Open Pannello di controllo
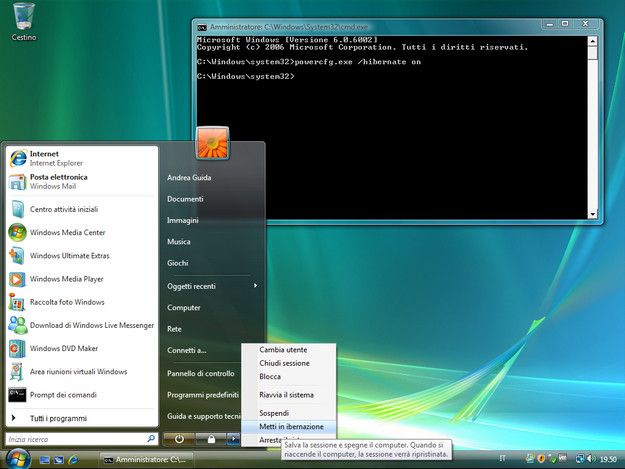625x469 pixels. pyautogui.click(x=200, y=373)
